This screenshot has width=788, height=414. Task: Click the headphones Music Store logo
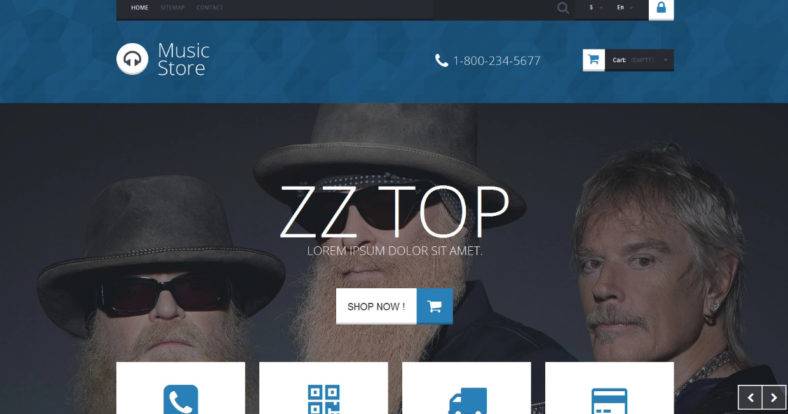pos(132,59)
